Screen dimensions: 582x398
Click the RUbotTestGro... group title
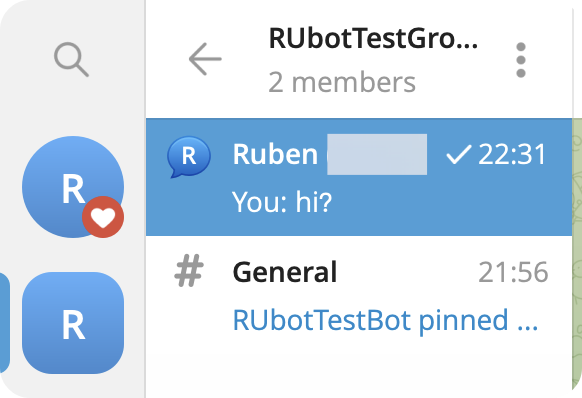coord(373,38)
